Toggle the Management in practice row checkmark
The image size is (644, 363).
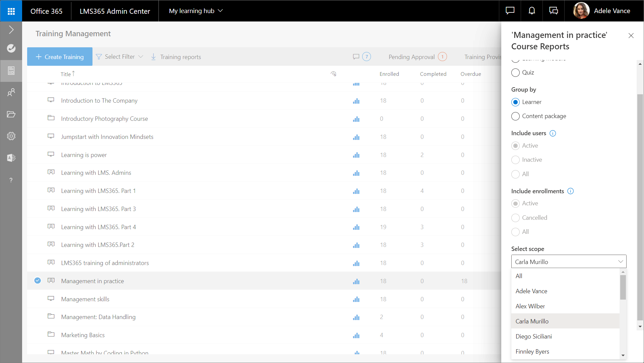38,280
